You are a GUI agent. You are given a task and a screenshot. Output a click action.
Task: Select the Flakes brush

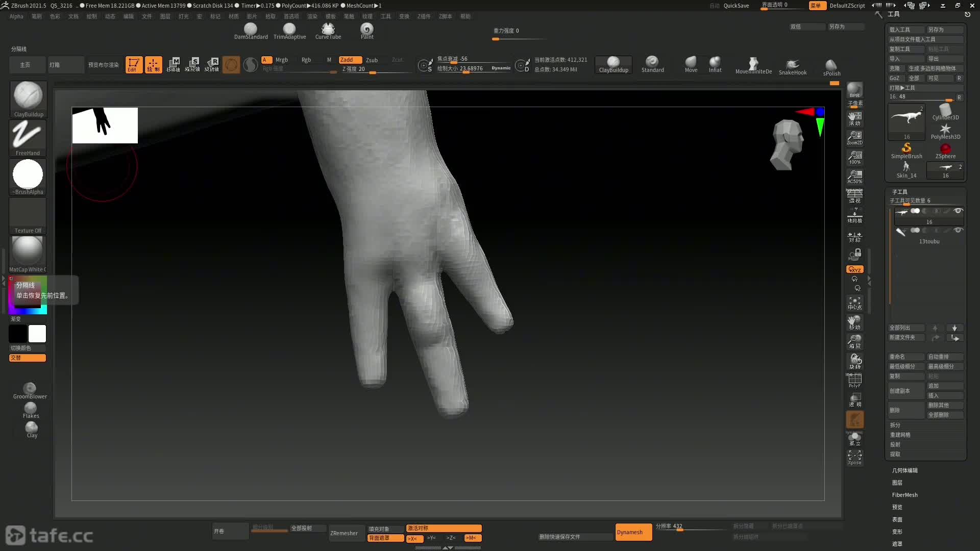(31, 410)
